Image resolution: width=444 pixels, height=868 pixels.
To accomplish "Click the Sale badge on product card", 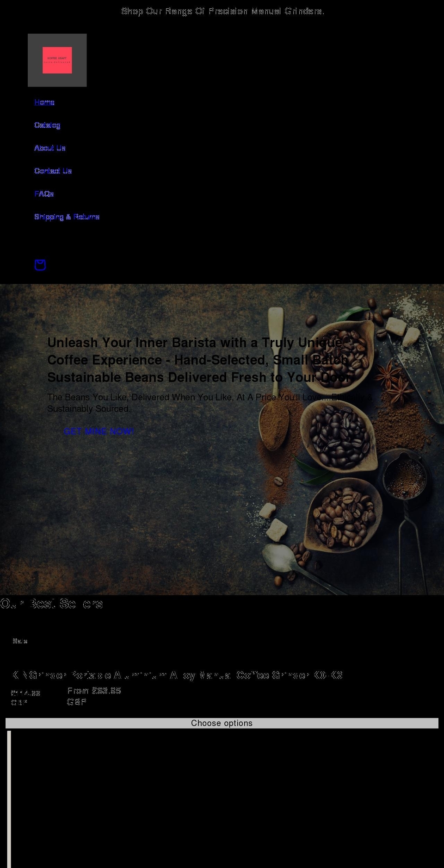I will [20, 641].
